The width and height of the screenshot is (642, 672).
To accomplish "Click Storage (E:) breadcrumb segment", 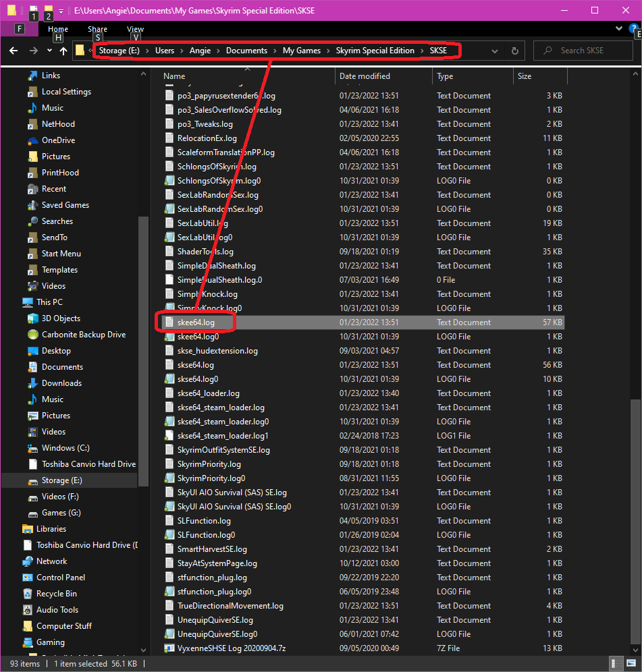I will click(x=119, y=51).
